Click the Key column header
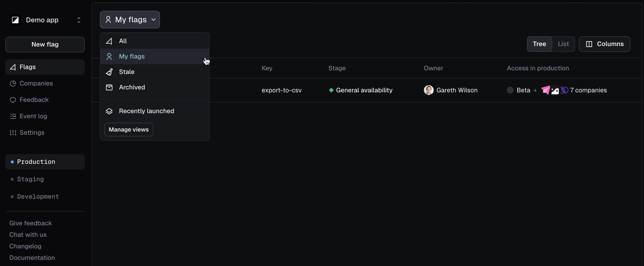 pos(267,68)
